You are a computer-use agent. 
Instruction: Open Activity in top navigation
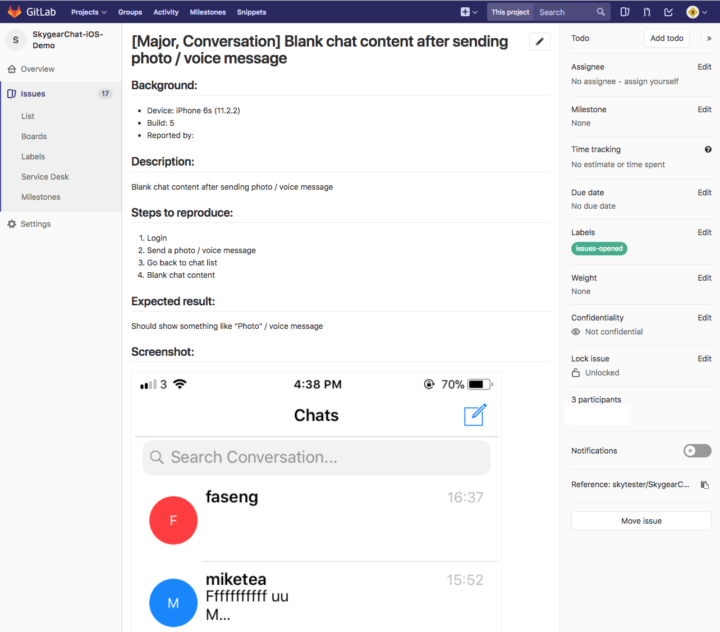(x=166, y=12)
